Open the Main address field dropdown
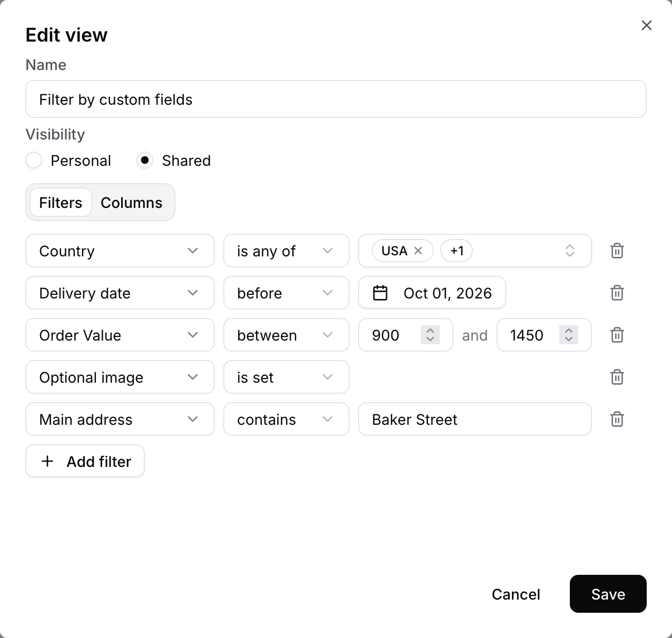Viewport: 672px width, 638px height. point(120,419)
